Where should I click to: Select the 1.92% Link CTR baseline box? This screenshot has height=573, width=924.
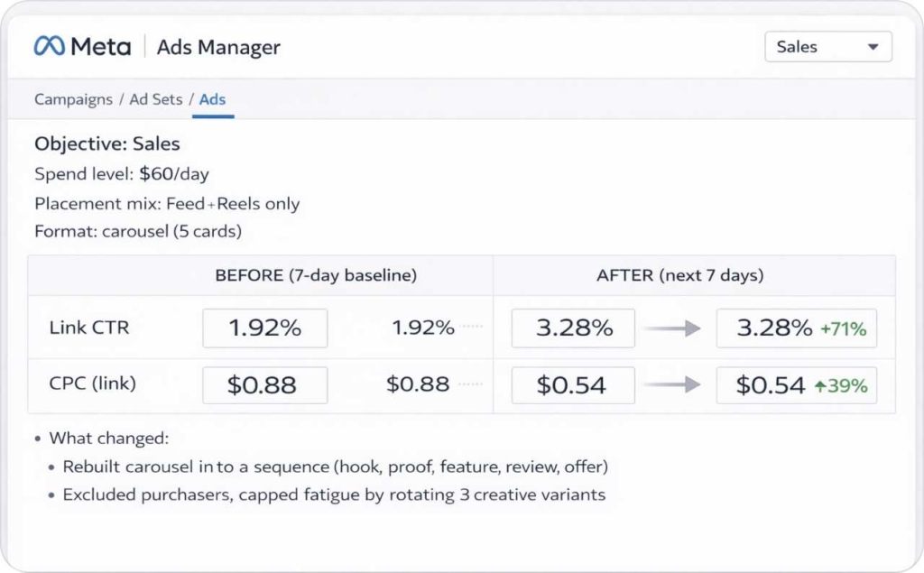tap(263, 328)
